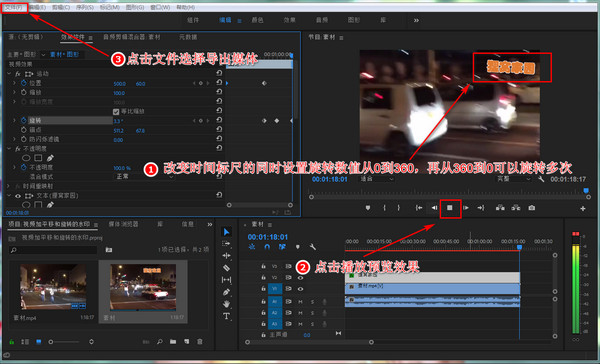Stop playback with the stop button
The width and height of the screenshot is (600, 364).
[x=450, y=208]
